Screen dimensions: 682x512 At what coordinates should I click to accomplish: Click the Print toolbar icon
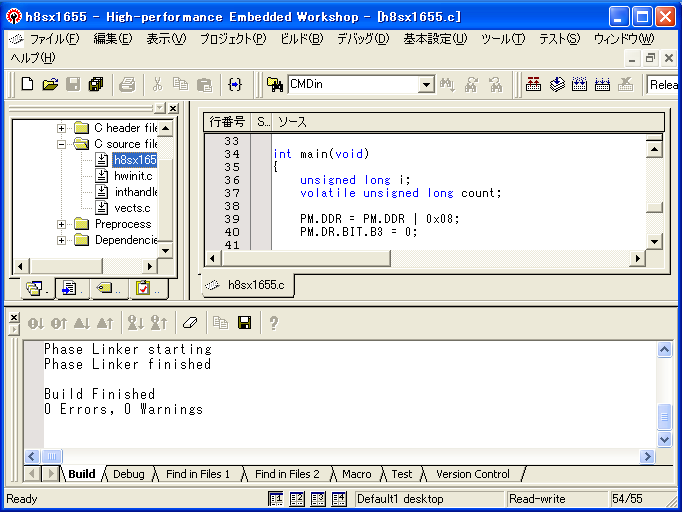pos(127,84)
